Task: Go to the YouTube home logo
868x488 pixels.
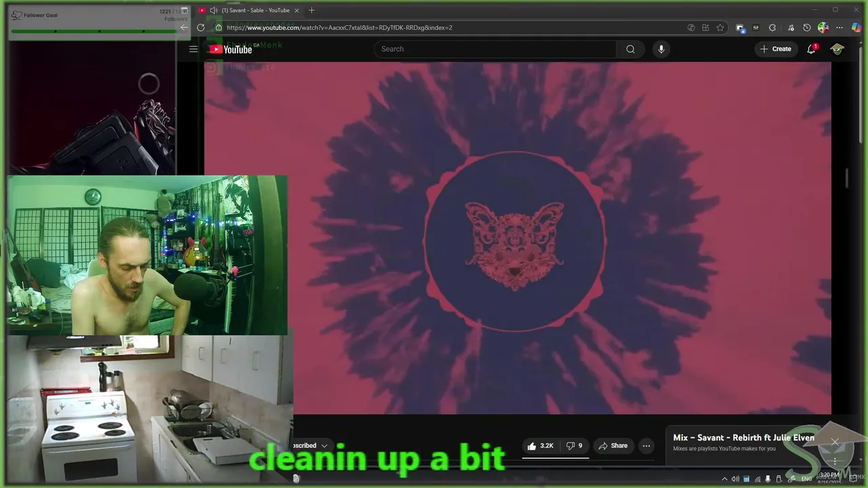Action: 231,49
